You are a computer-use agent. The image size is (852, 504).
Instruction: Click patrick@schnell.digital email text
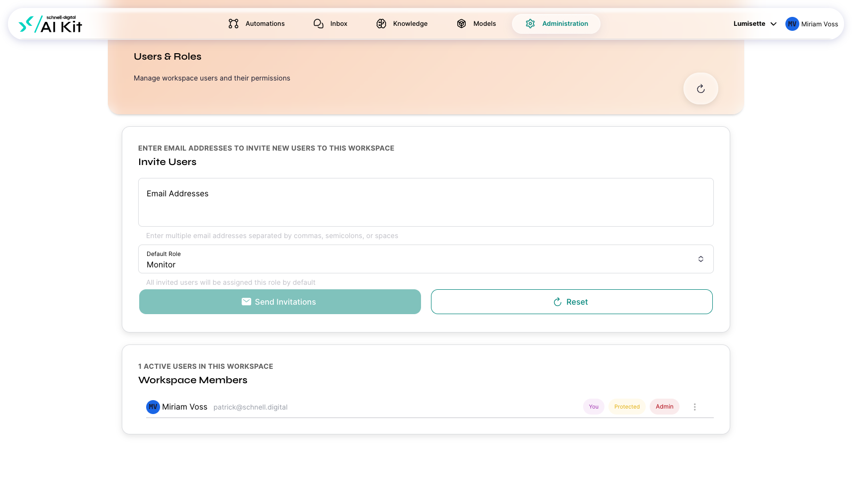(x=251, y=407)
